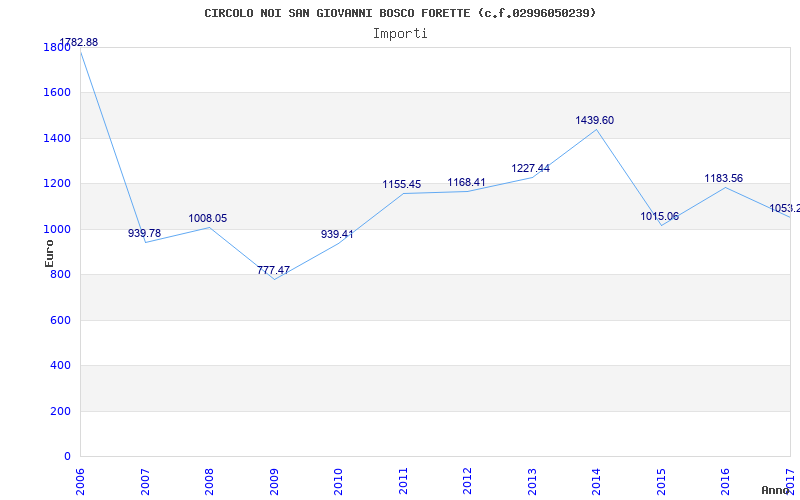800x500 pixels.
Task: Select the 2007 x-axis year tick
Action: [x=145, y=481]
